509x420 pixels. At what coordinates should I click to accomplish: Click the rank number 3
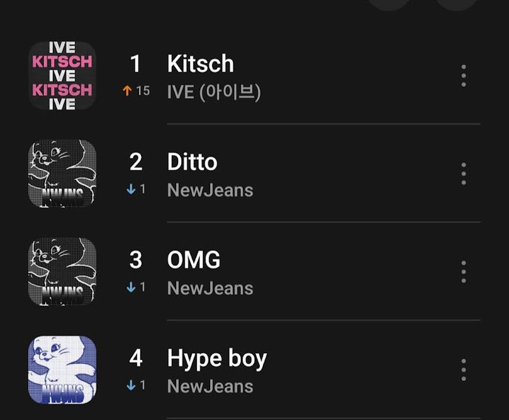coord(136,260)
